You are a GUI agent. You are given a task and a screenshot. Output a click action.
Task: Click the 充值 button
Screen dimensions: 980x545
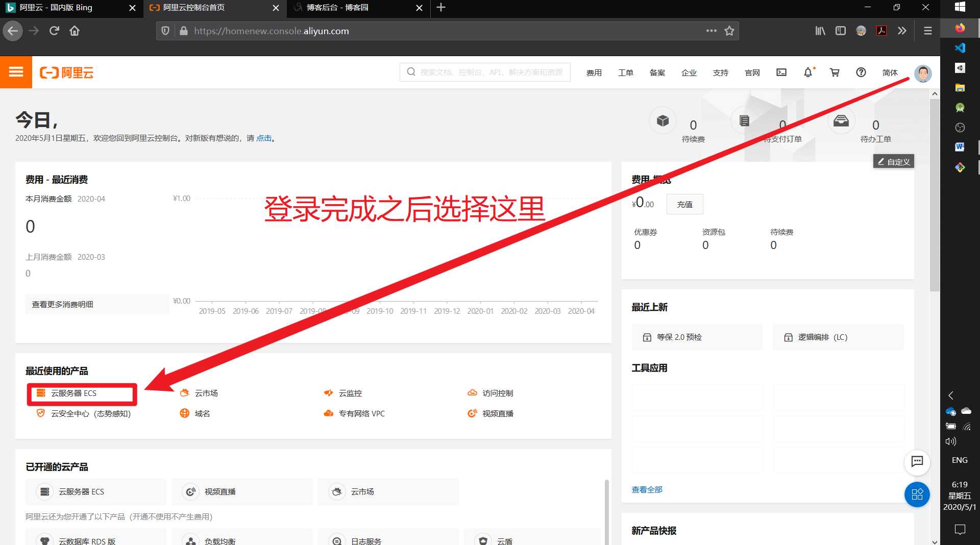point(684,204)
